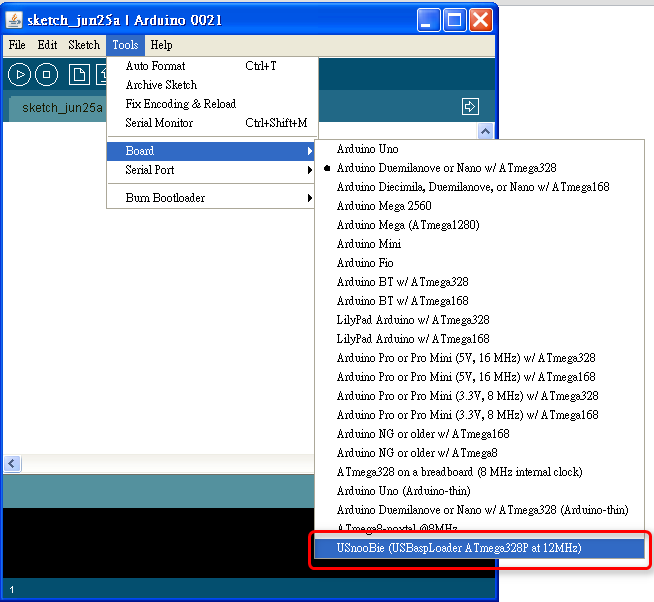Viewport: 654px width, 602px height.
Task: Open Serial Monitor from Tools menu
Action: tap(212, 123)
